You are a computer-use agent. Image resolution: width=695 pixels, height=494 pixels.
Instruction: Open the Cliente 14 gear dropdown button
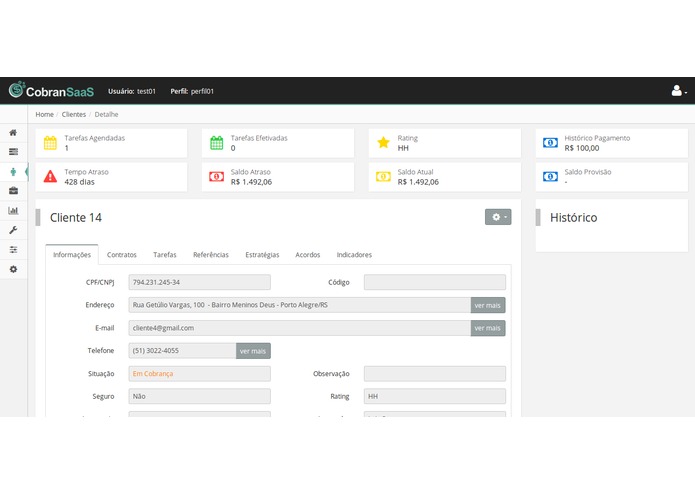[498, 217]
